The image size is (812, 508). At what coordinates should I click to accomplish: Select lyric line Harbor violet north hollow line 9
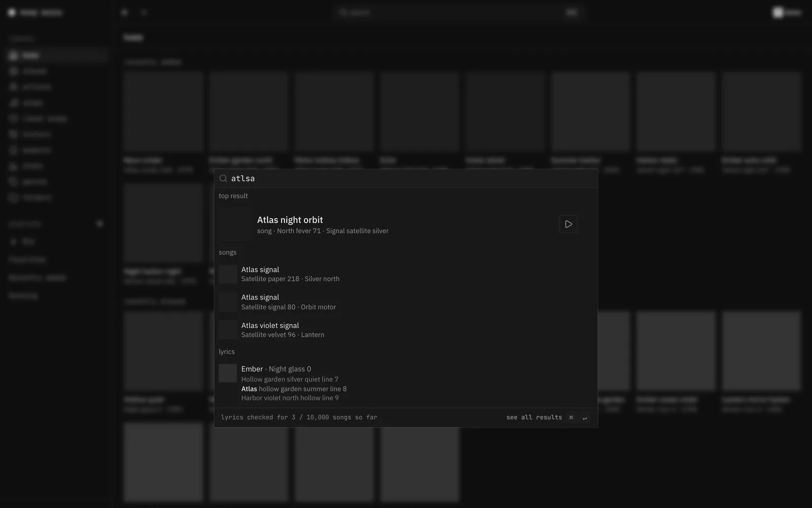tap(290, 398)
